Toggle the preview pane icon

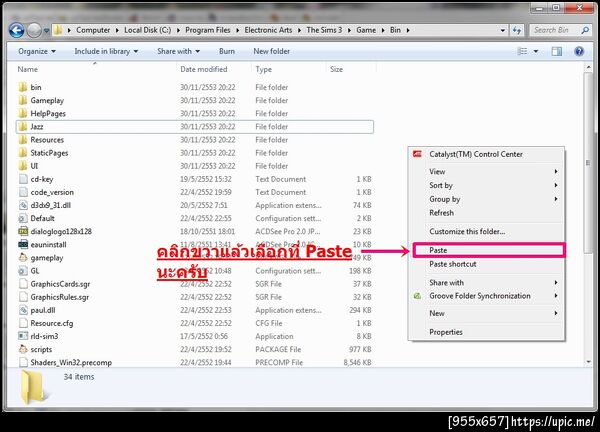(557, 51)
